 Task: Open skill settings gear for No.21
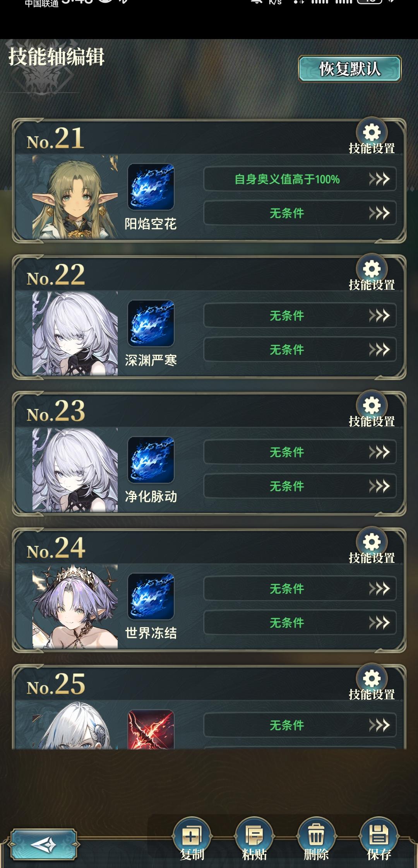[x=372, y=133]
